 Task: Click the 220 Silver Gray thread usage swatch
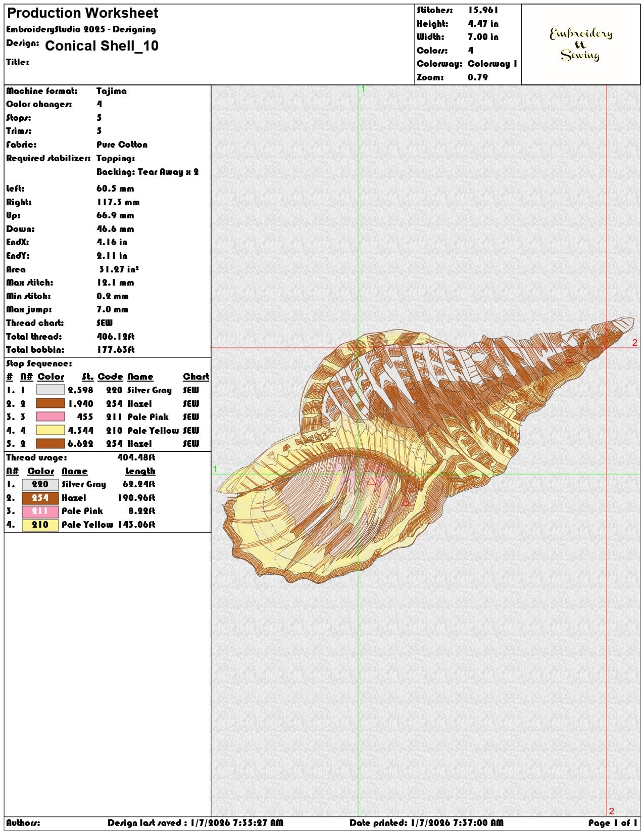pyautogui.click(x=40, y=484)
